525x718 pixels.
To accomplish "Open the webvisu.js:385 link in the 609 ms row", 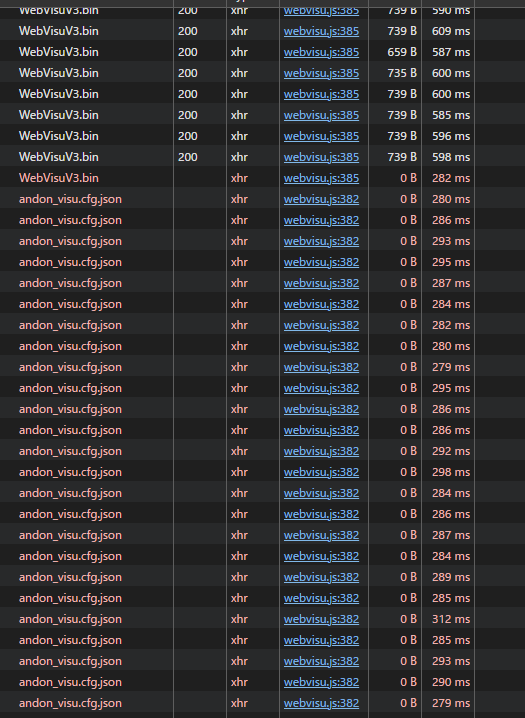I will pos(321,31).
